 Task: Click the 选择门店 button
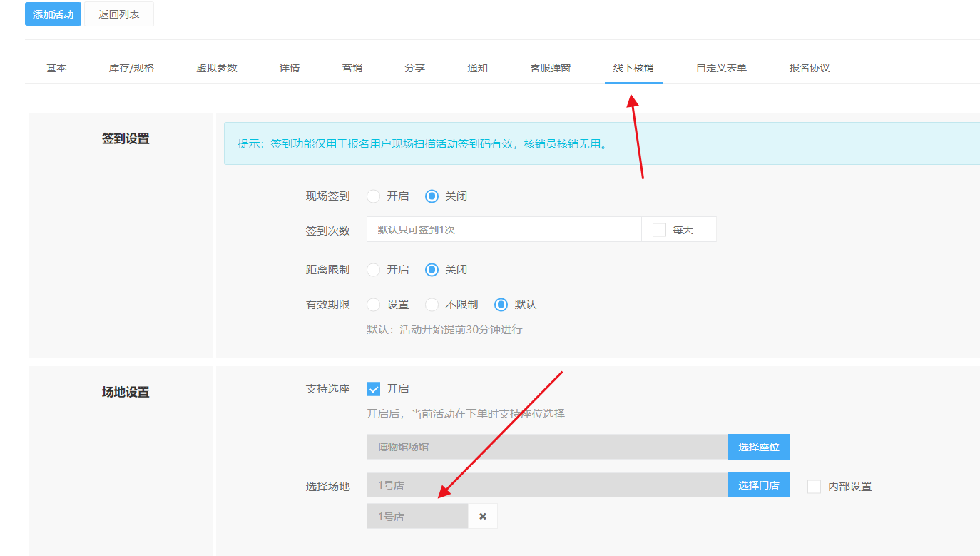pos(759,485)
